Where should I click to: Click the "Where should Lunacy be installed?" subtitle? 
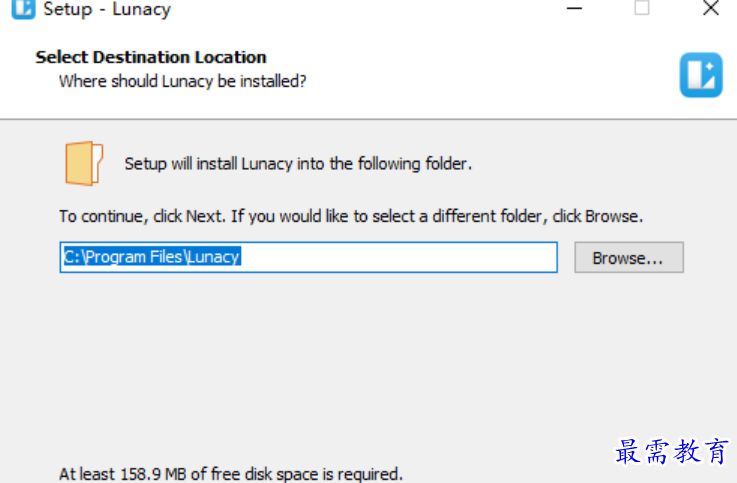(182, 81)
